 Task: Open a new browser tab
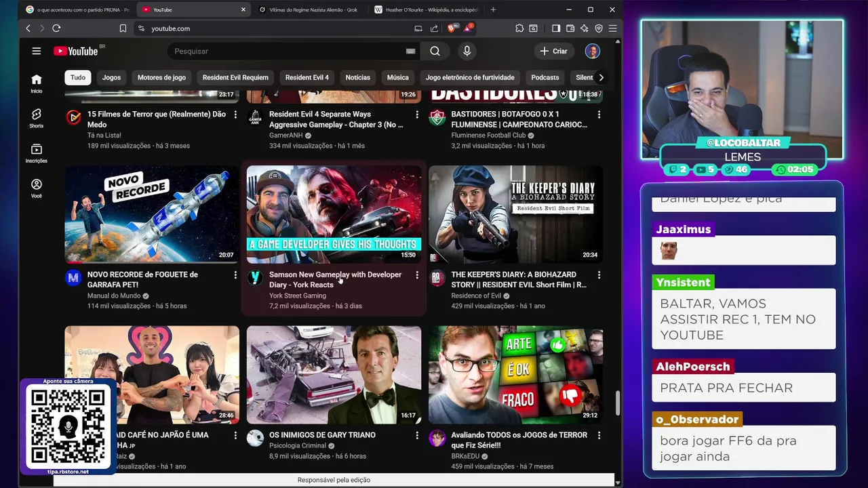[493, 9]
